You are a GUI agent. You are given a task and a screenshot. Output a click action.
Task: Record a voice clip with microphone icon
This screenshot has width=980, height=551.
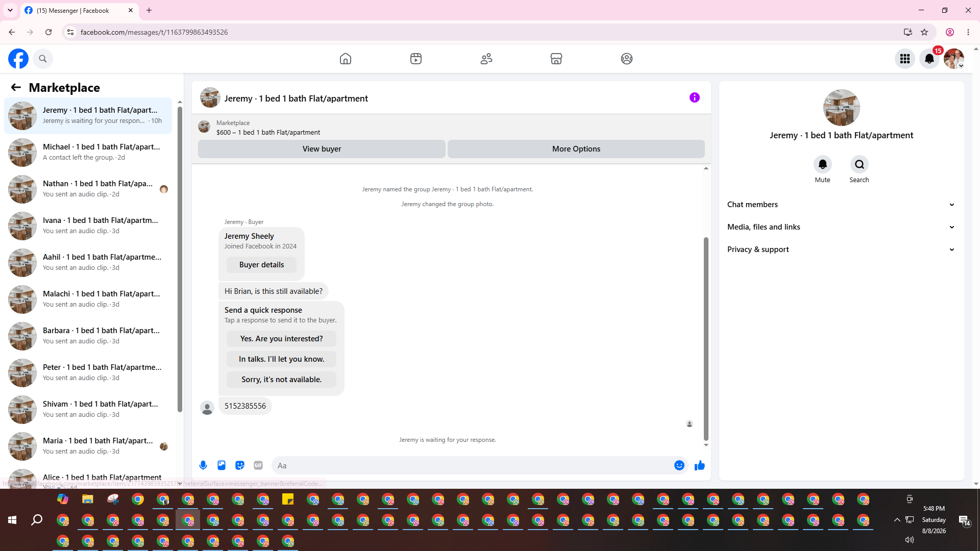coord(203,465)
